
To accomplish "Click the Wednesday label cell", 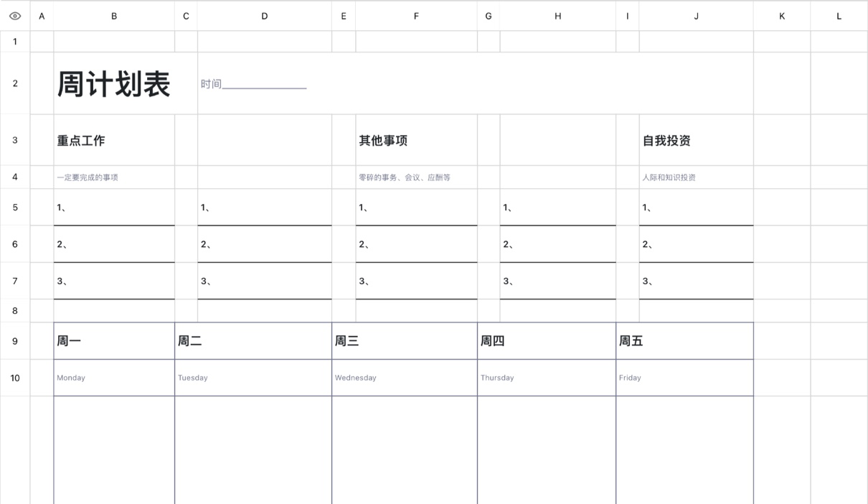I will click(x=405, y=378).
